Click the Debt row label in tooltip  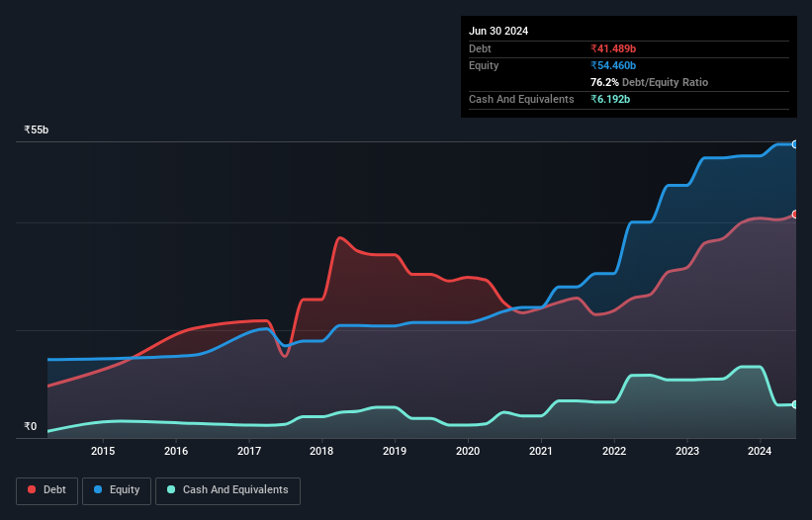click(480, 48)
